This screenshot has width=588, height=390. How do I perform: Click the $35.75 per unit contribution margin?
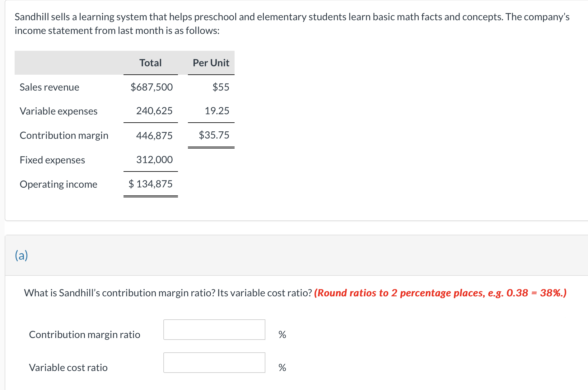point(214,135)
